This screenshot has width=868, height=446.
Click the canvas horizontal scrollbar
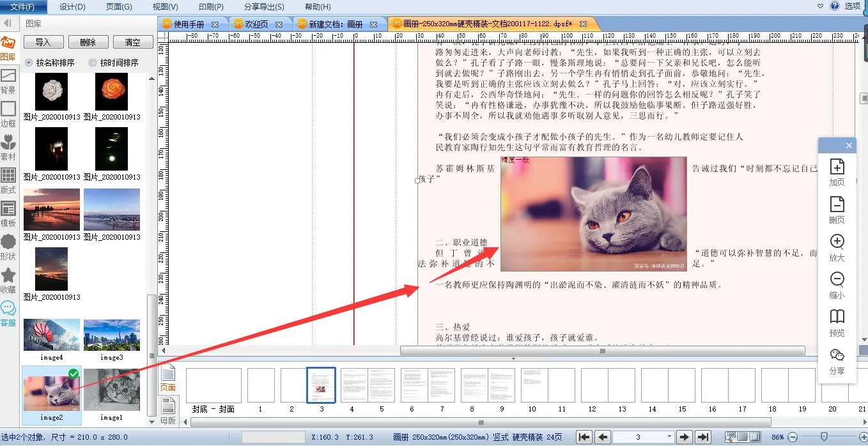[602, 350]
